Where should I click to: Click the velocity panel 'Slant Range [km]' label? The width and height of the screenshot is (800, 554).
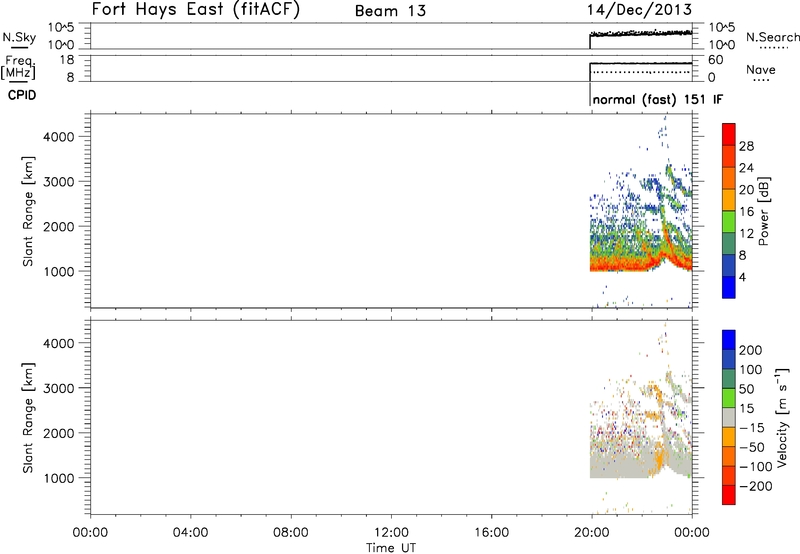[28, 418]
